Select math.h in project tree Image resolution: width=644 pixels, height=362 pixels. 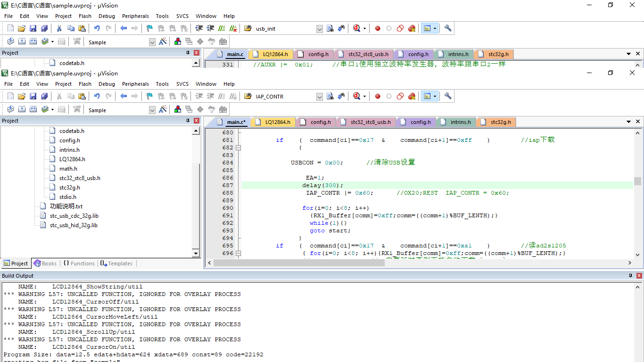coord(68,169)
